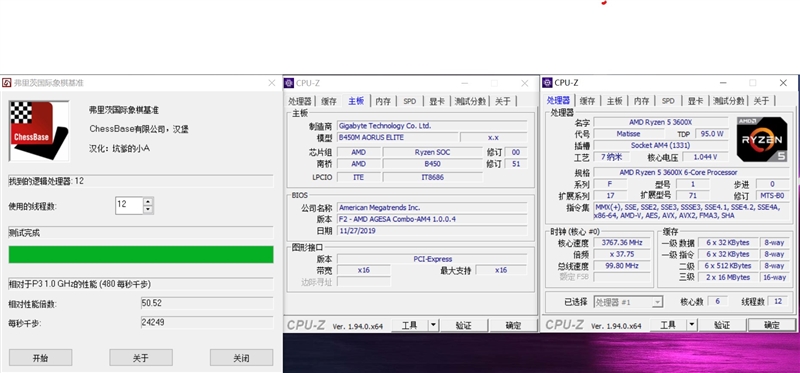Click the 开始 start button
This screenshot has width=800, height=373.
tap(40, 358)
